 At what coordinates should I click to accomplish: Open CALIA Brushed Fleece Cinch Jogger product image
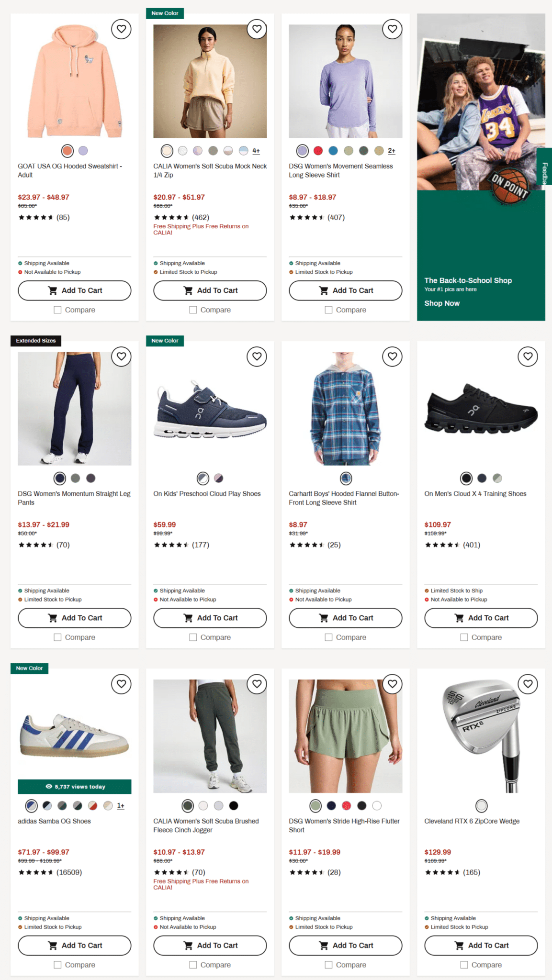tap(210, 736)
